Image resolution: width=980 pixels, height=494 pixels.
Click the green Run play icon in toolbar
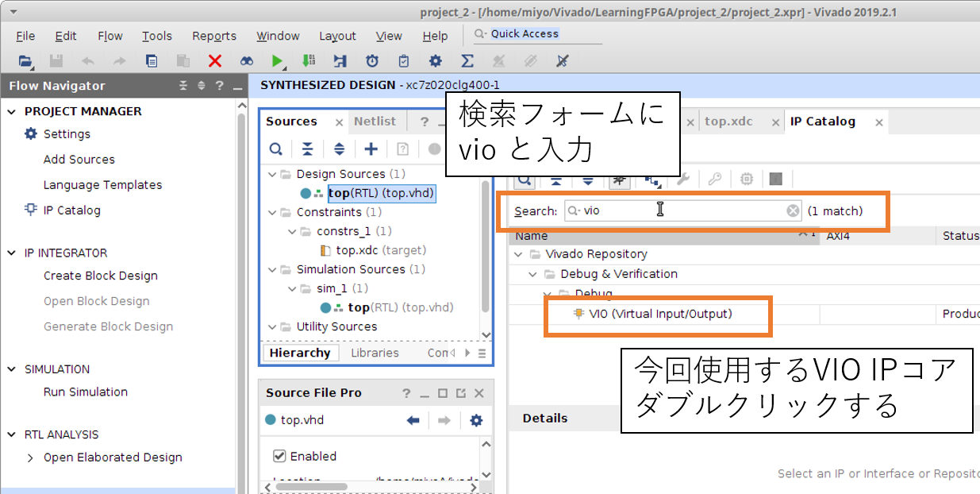[x=277, y=61]
